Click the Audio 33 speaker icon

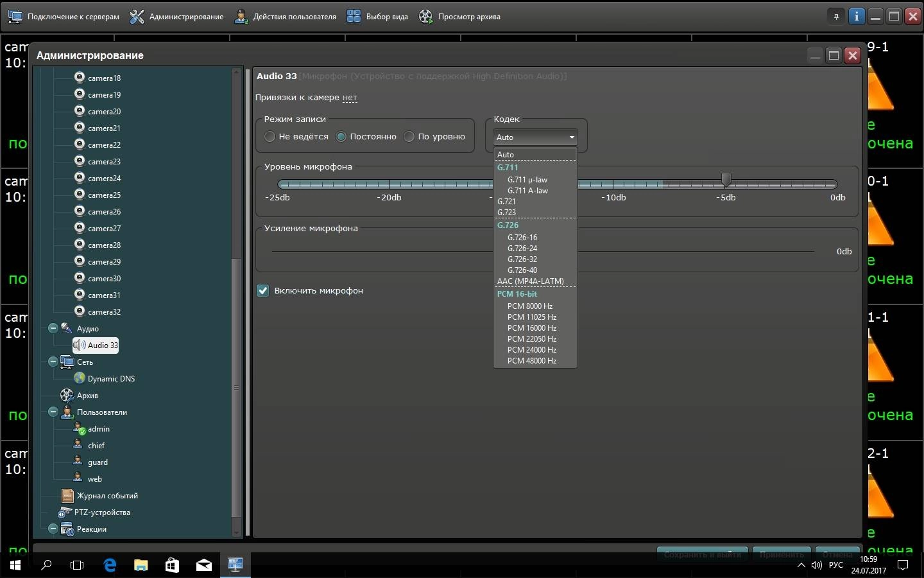(80, 345)
